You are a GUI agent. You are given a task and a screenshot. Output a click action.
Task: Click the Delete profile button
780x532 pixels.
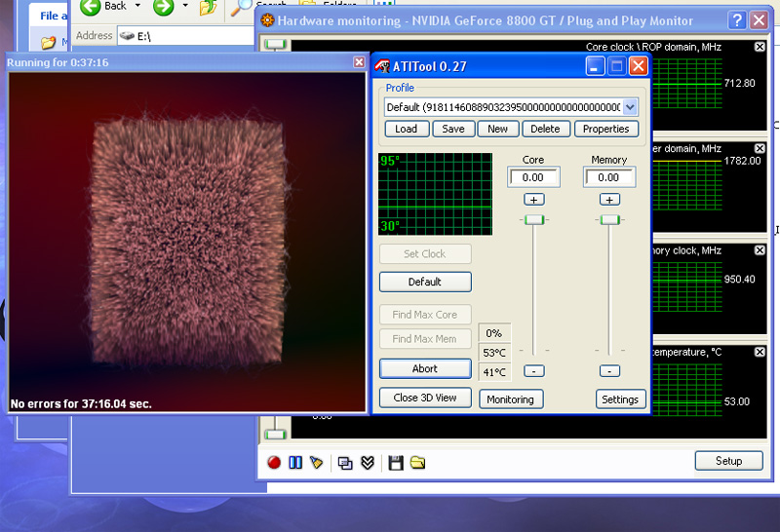pyautogui.click(x=545, y=129)
